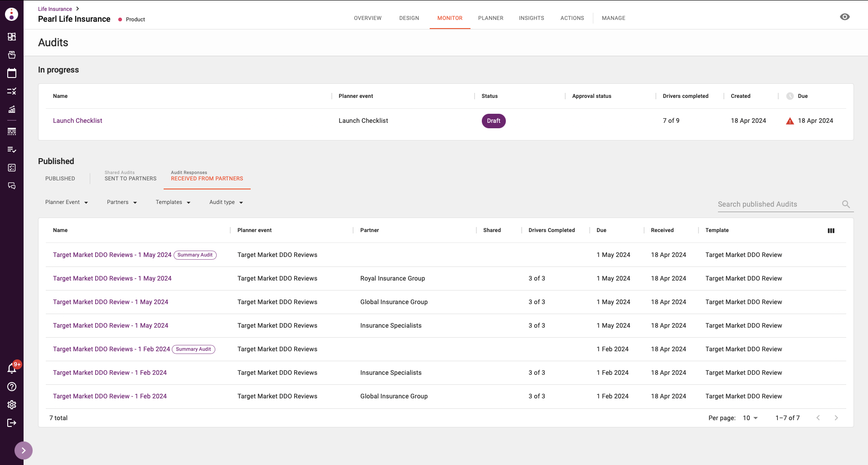Open the Insurance Specialists 1 Feb 2024 audit

(x=110, y=373)
